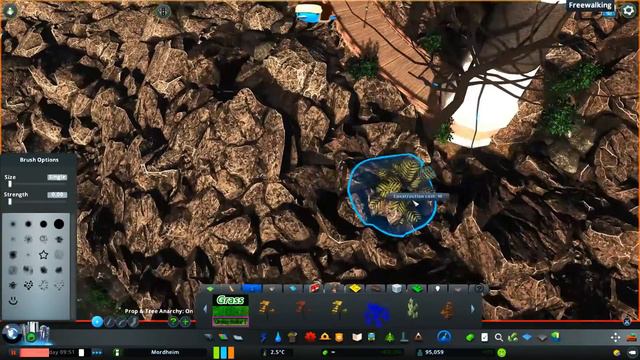
Task: Open the Water and Sewage menu
Action: (x=278, y=338)
